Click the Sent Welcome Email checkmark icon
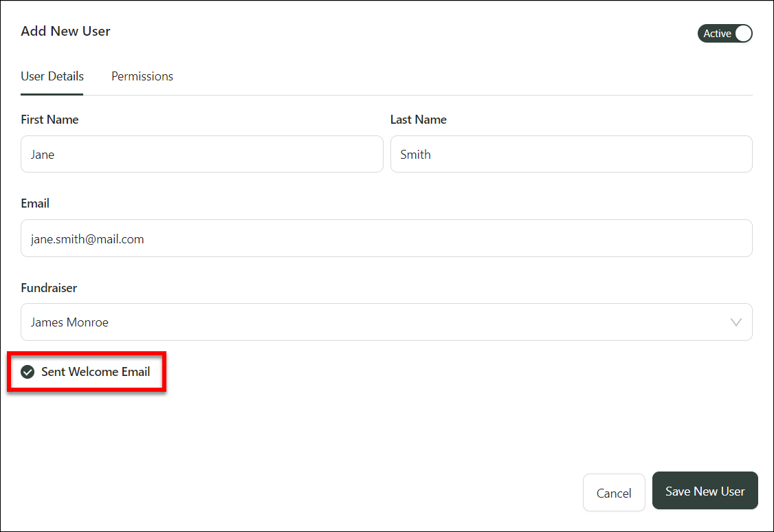The height and width of the screenshot is (532, 774). click(x=27, y=373)
